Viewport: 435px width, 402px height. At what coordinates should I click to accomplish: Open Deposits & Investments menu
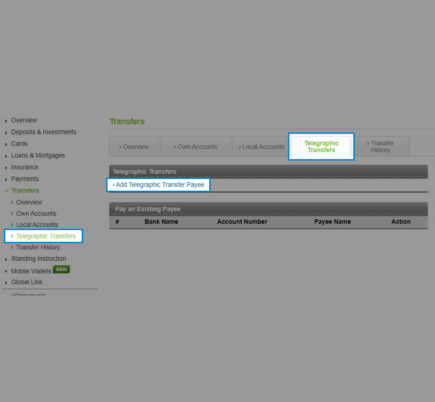coord(43,132)
